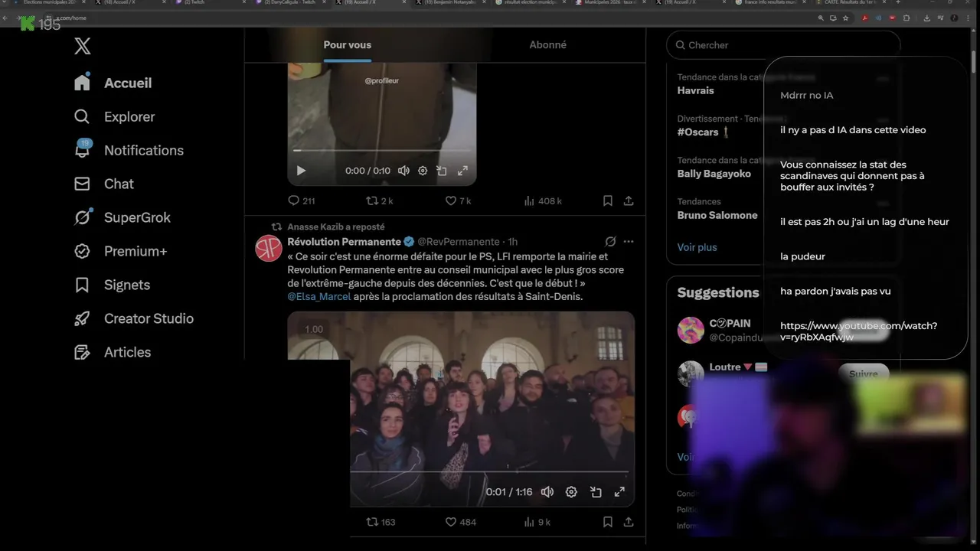Open Grok explain icon on Révolution Permanente post
The image size is (980, 551).
(610, 241)
